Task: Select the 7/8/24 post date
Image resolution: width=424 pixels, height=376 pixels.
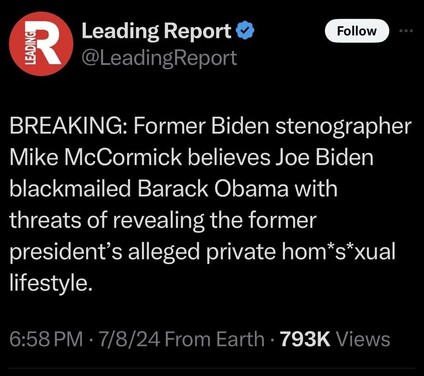Action: tap(130, 339)
